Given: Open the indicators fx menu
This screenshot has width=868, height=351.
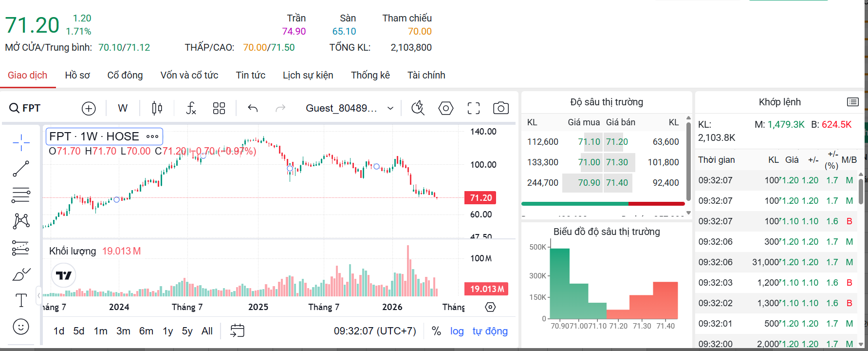Looking at the screenshot, I should coord(191,108).
